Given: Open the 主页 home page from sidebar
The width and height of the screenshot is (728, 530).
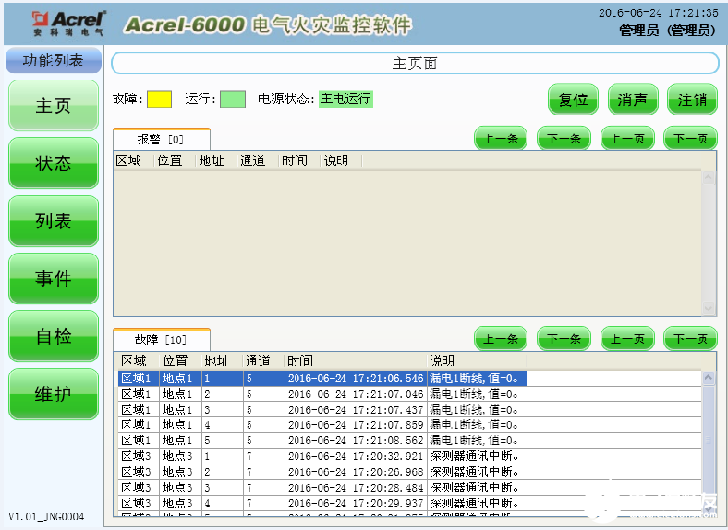Looking at the screenshot, I should (53, 105).
